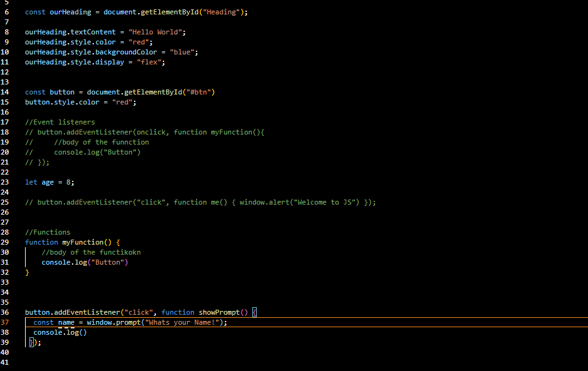Screen dimensions: 588x371
Task: Click the "age" variable on line 23
Action: point(48,183)
